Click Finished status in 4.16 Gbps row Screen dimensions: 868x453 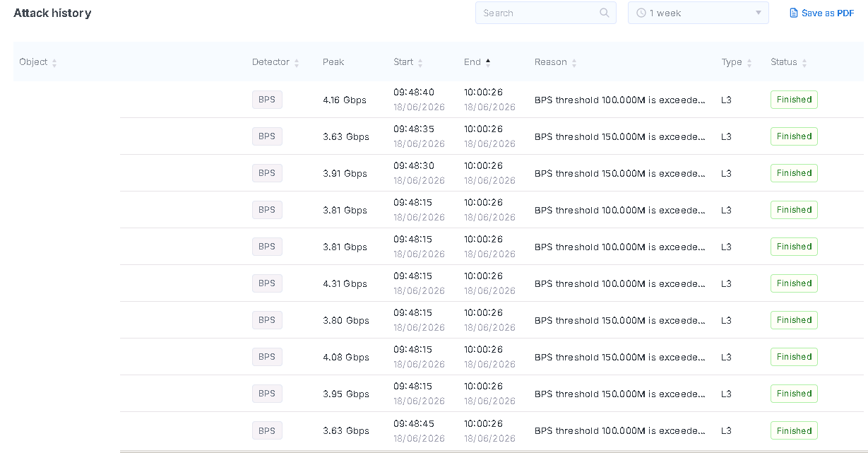coord(794,100)
